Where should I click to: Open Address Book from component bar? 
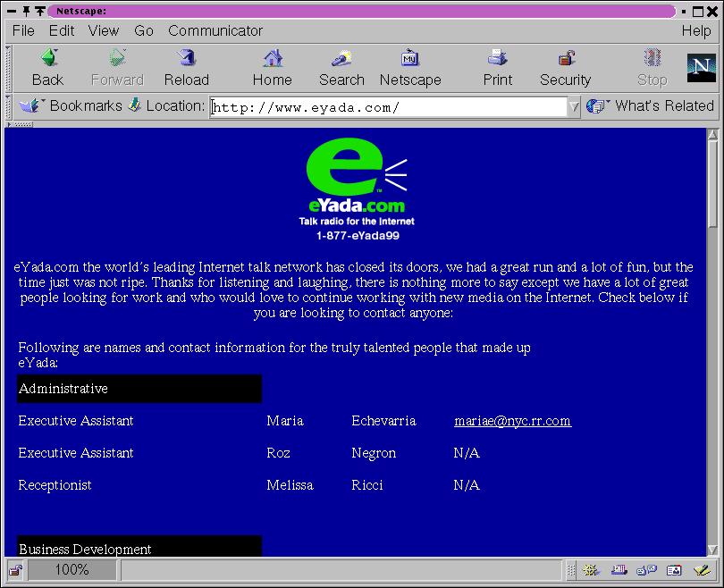point(674,570)
